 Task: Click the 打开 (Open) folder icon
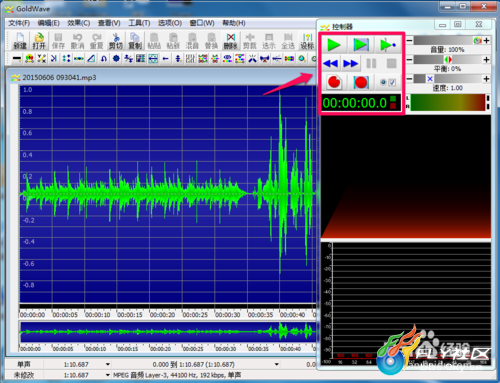tap(39, 41)
